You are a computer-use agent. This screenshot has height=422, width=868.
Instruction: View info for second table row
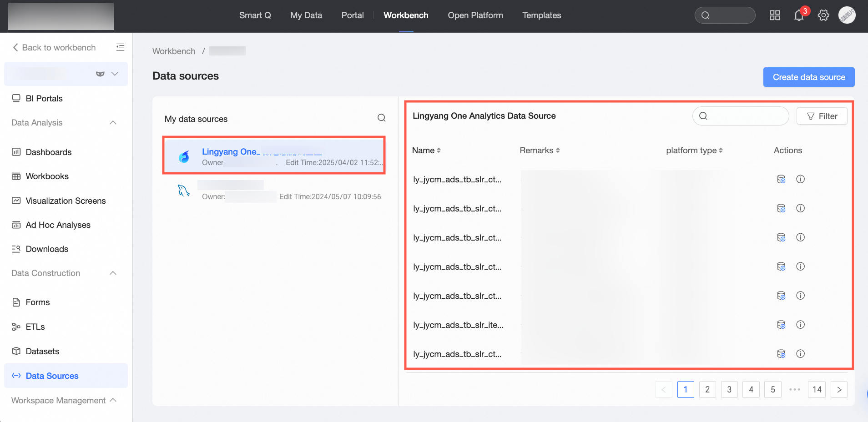click(x=801, y=208)
